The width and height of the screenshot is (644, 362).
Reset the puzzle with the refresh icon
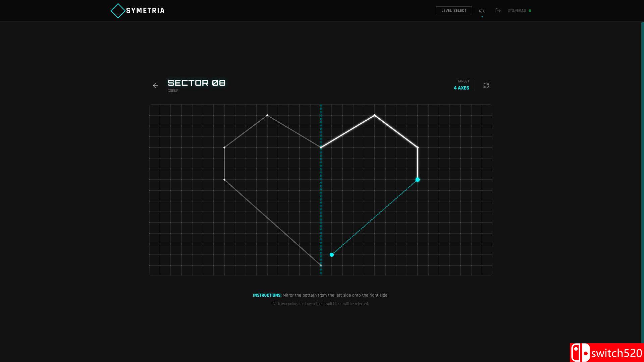[486, 85]
